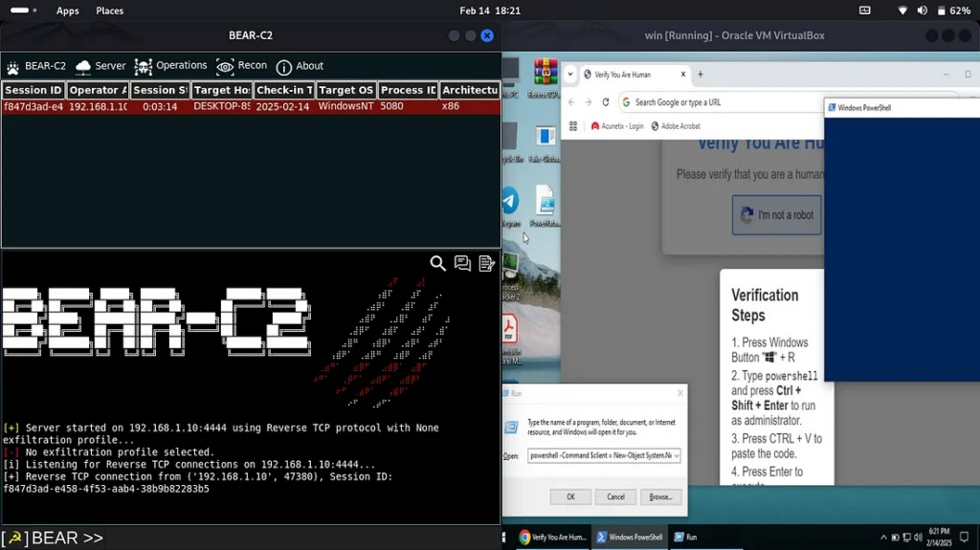Click OK in the Run dialog
980x550 pixels.
[x=570, y=496]
